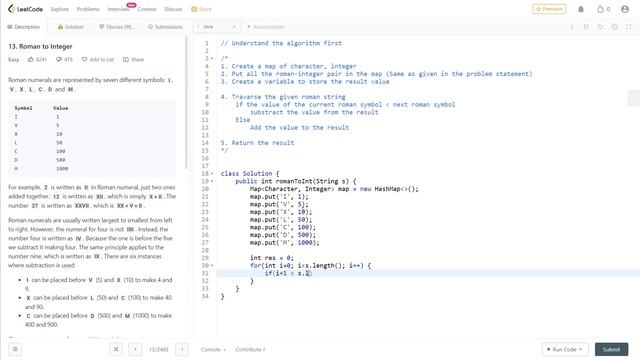Click the 'class Solution {' code line

pyautogui.click(x=250, y=173)
